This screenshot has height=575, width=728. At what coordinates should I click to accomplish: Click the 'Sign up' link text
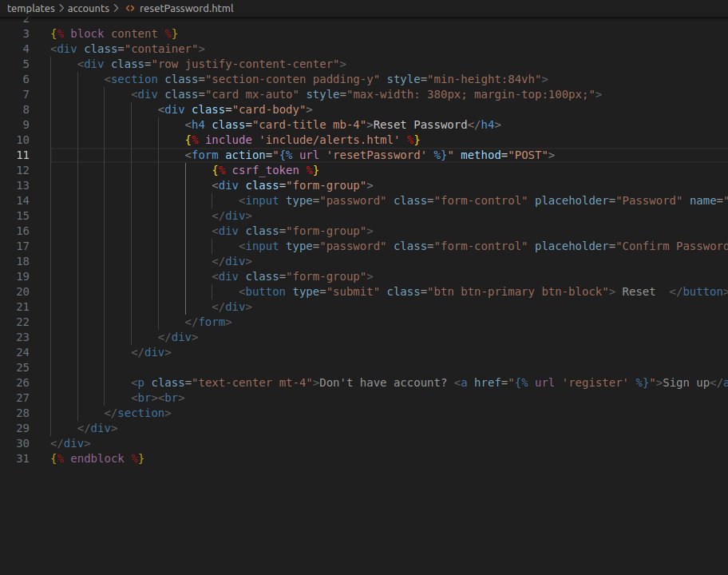(x=686, y=383)
